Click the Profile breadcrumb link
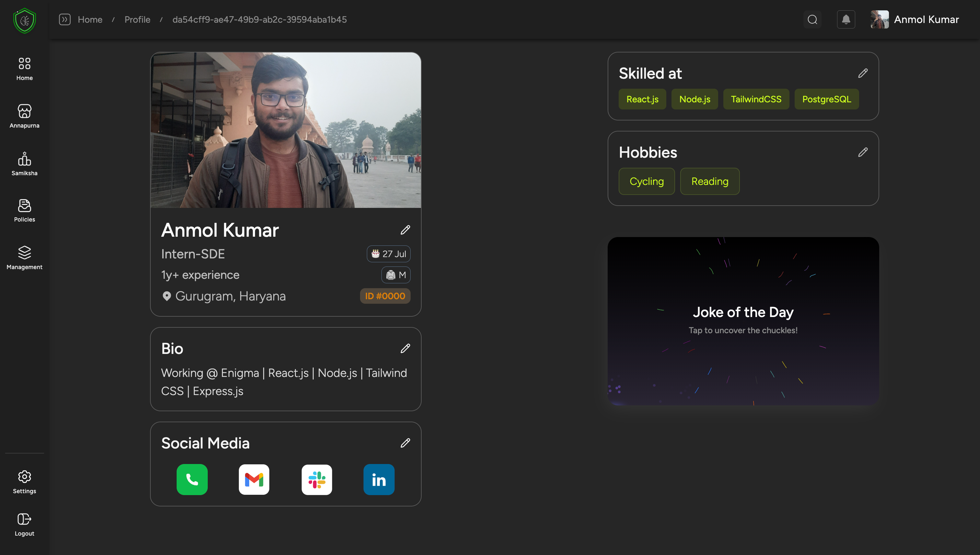 [137, 19]
